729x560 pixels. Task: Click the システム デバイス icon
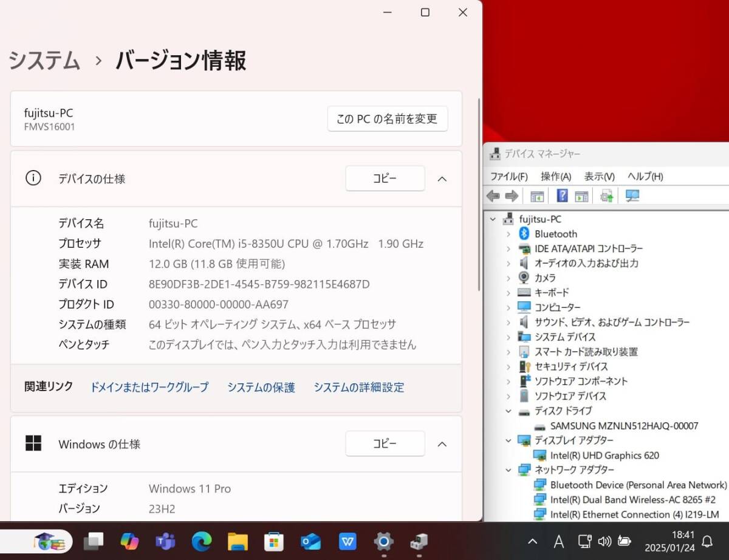tap(524, 336)
